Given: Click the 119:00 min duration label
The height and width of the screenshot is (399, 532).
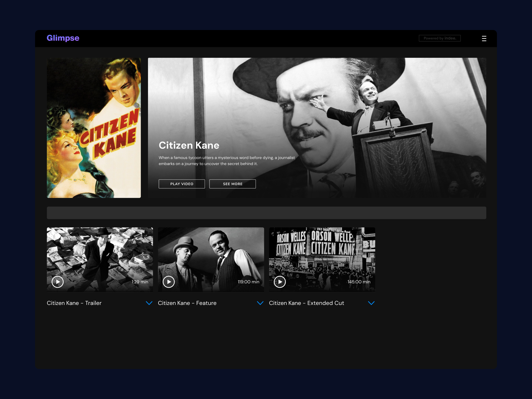Looking at the screenshot, I should 248,282.
